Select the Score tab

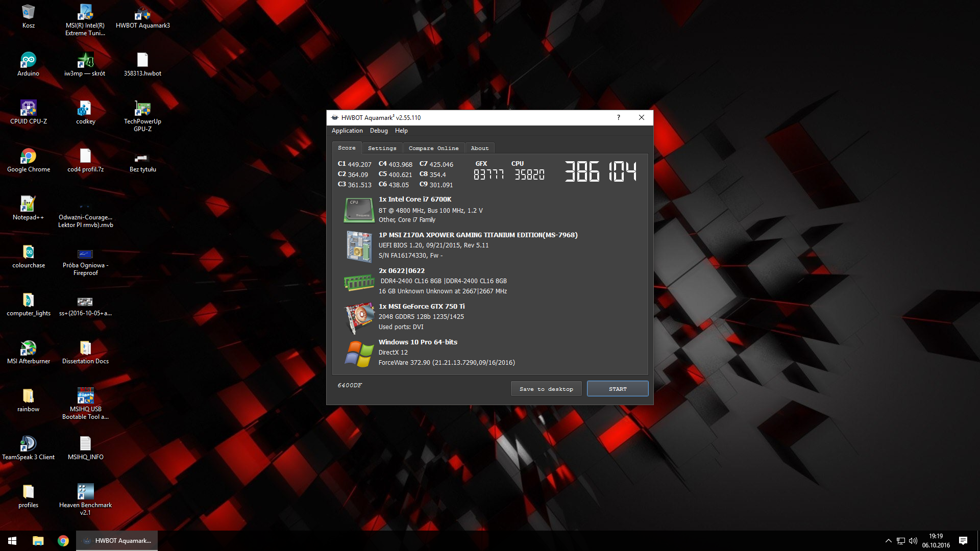[347, 147]
